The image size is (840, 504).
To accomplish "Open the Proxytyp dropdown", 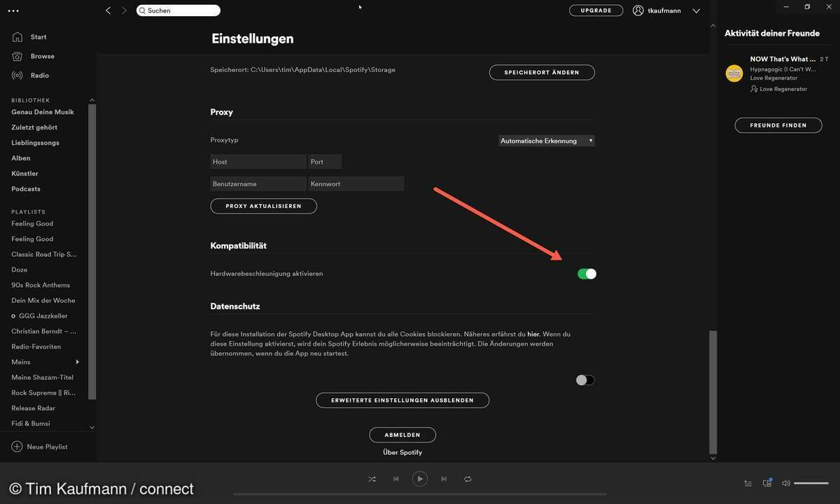I will [547, 141].
